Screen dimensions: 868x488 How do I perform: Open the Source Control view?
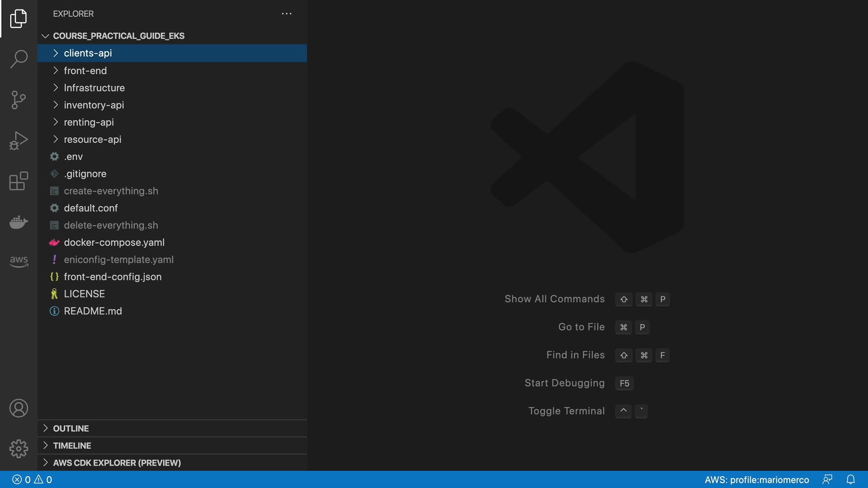19,100
